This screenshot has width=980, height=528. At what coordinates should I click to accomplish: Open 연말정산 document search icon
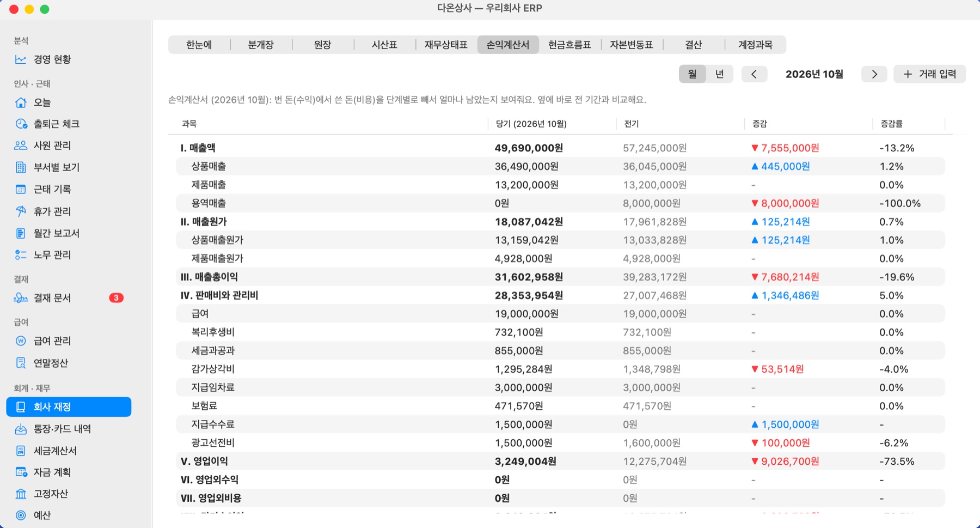tap(21, 363)
